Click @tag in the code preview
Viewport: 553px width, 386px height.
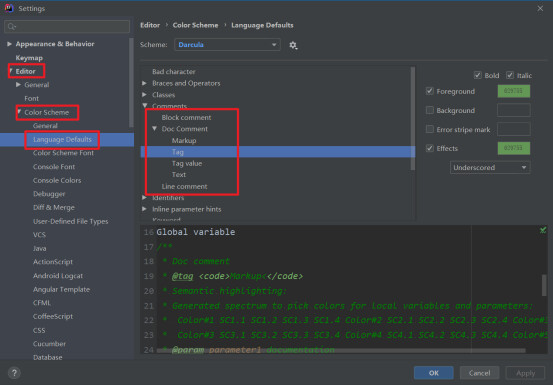[182, 276]
